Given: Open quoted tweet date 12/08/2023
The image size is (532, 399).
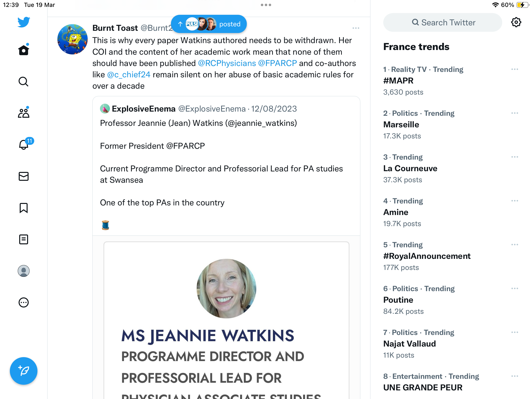Looking at the screenshot, I should tap(274, 109).
